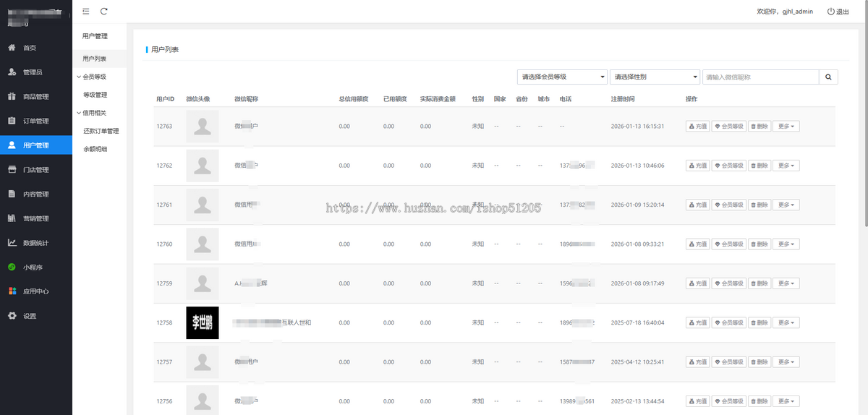Image resolution: width=868 pixels, height=415 pixels.
Task: Collapse the sidebar with the hamburger icon
Action: pyautogui.click(x=86, y=12)
